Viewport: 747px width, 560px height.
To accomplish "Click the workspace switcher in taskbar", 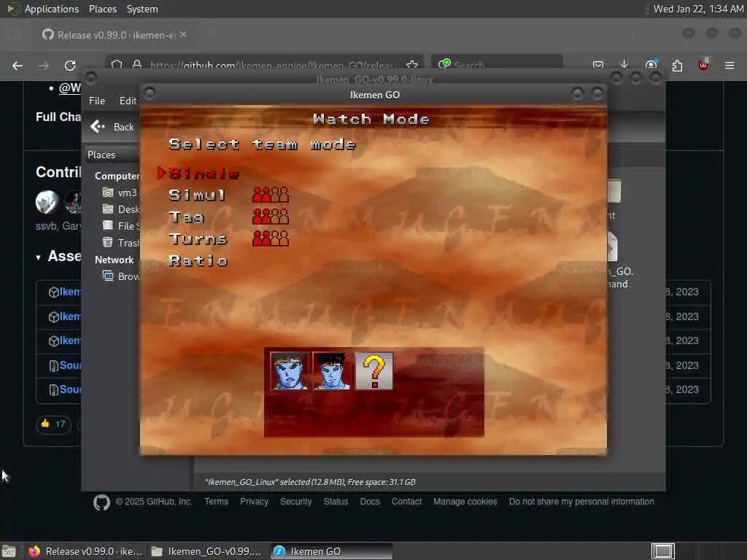I will point(663,551).
